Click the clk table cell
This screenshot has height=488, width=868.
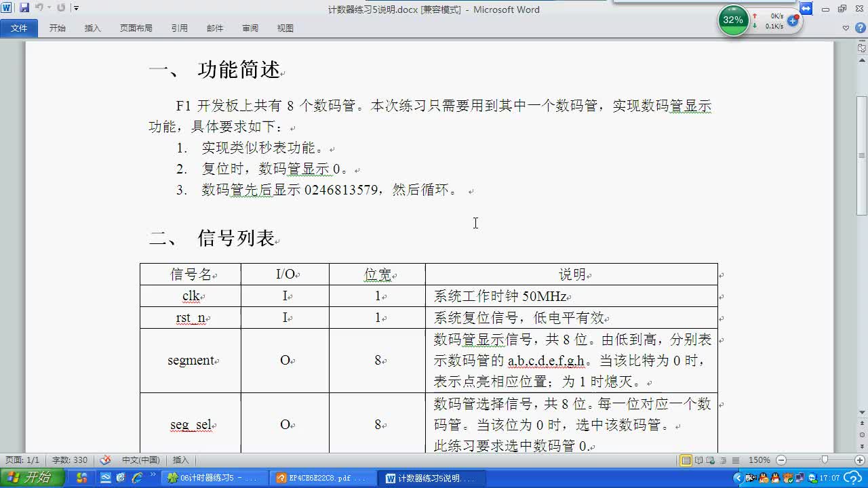pyautogui.click(x=191, y=296)
